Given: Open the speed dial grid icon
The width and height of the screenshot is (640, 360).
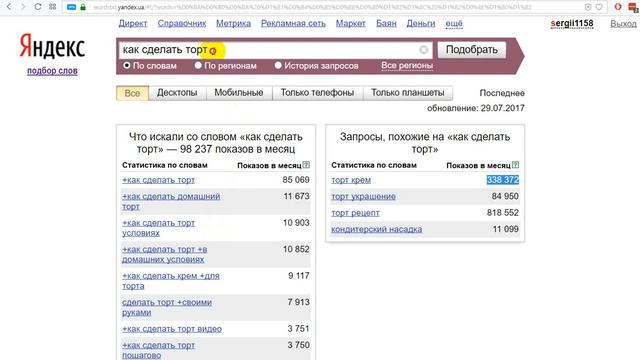Looking at the screenshot, I should [53, 7].
